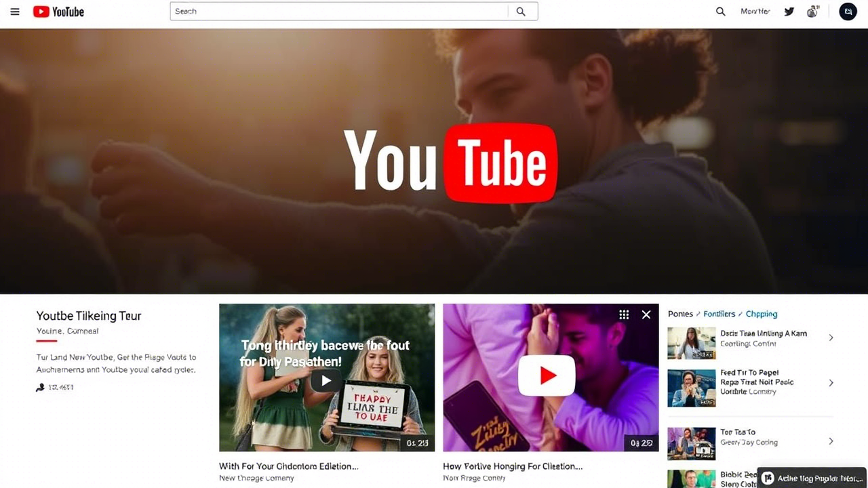Click the red subtitle under section heading
The image size is (868, 488).
tap(67, 331)
